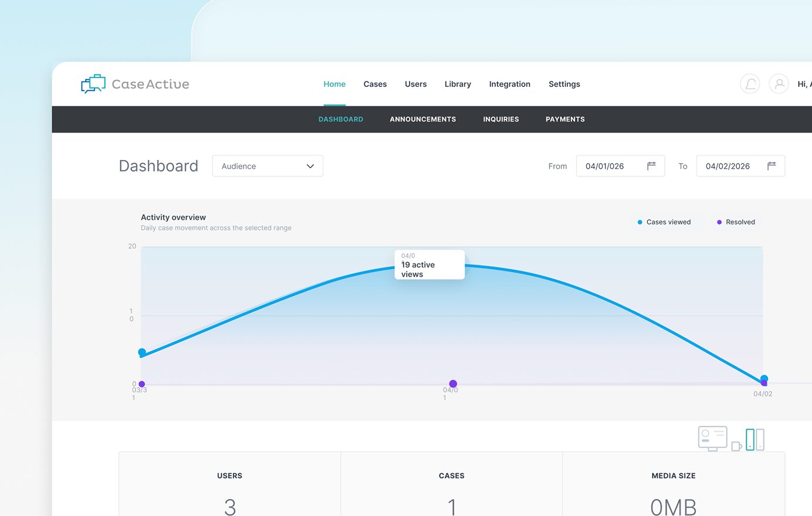812x516 pixels.
Task: Toggle the Resolved legend series
Action: coord(736,222)
